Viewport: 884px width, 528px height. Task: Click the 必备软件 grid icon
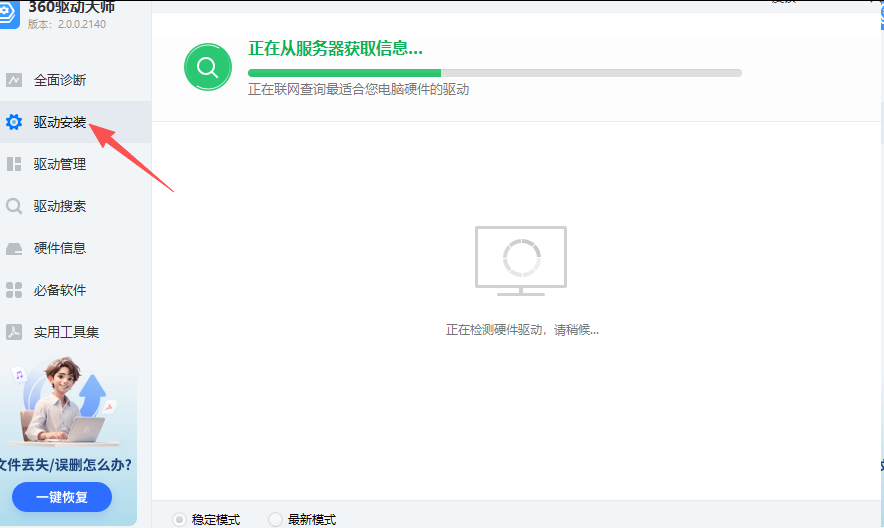tap(14, 290)
